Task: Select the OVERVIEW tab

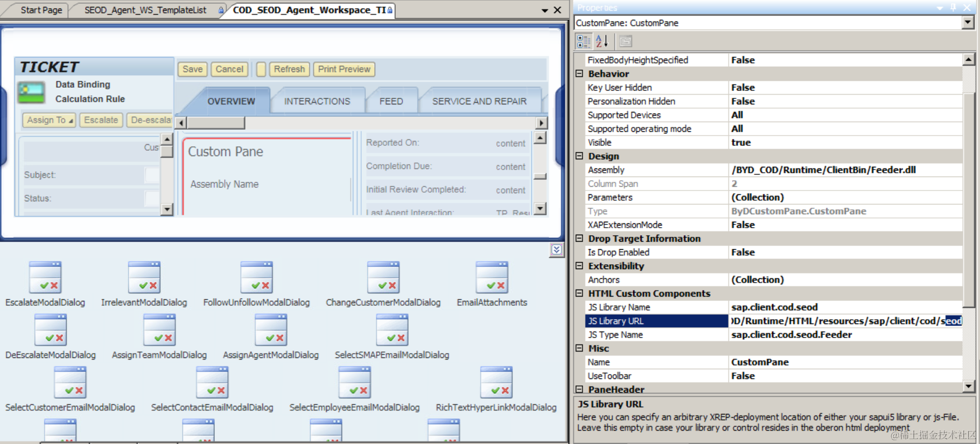Action: click(x=232, y=101)
